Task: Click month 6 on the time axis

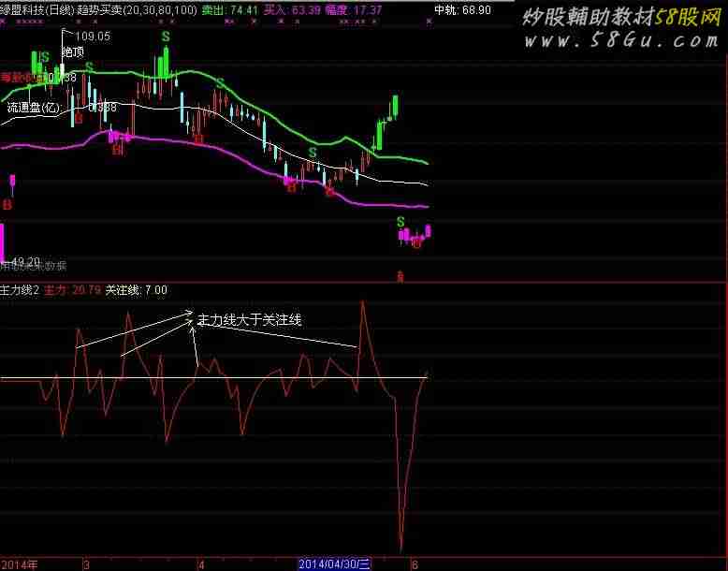Action: (415, 564)
